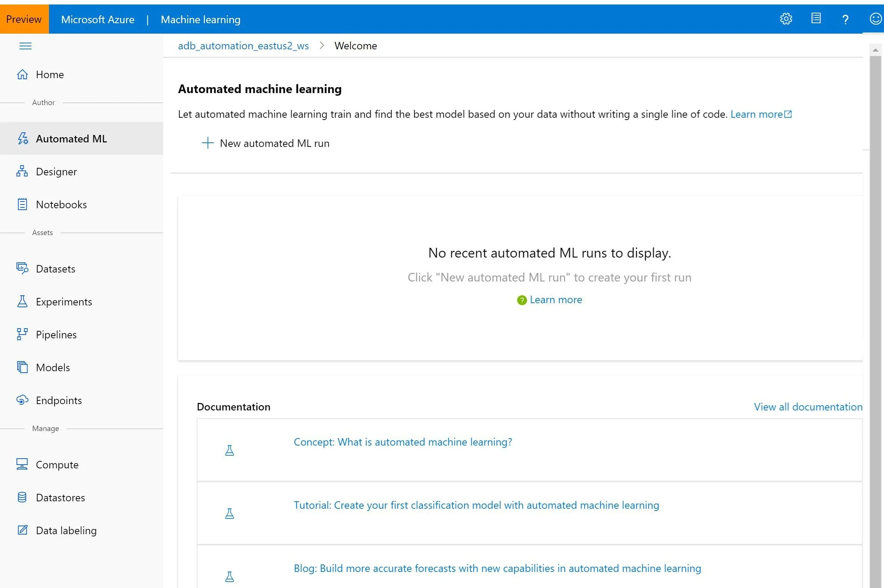Open the Endpoints section
Screen dimensions: 884x588
point(58,400)
